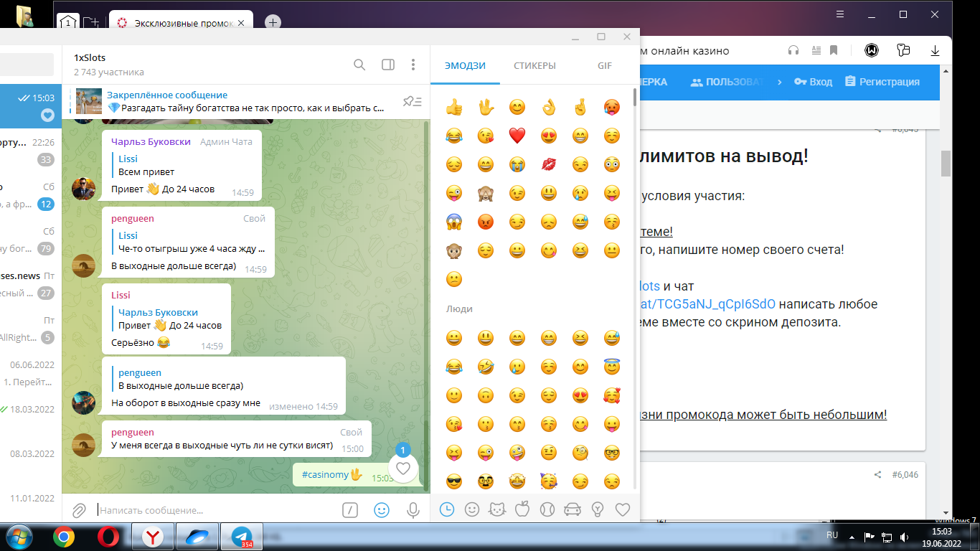Open the 1xSlots chat header info
The image size is (980, 551).
click(109, 65)
